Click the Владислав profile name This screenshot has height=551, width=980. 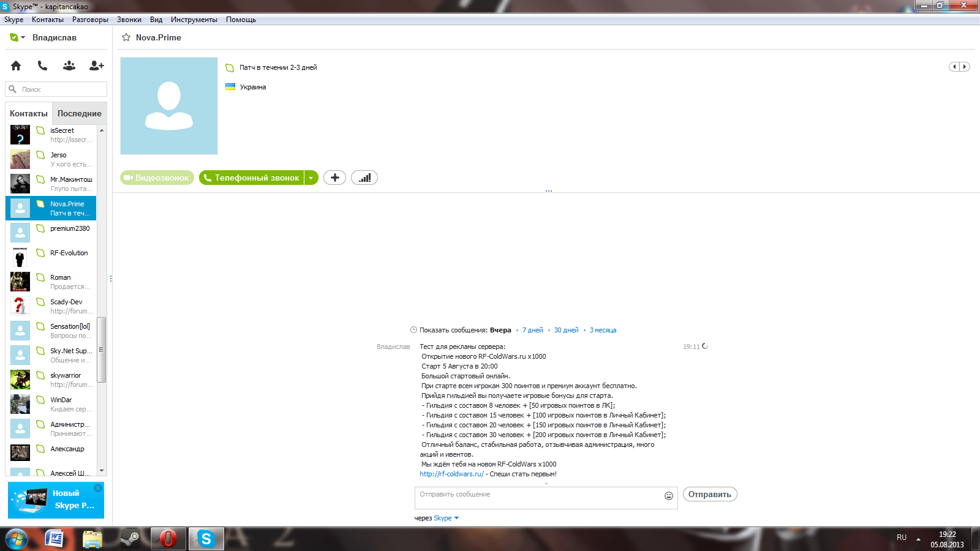pos(55,37)
